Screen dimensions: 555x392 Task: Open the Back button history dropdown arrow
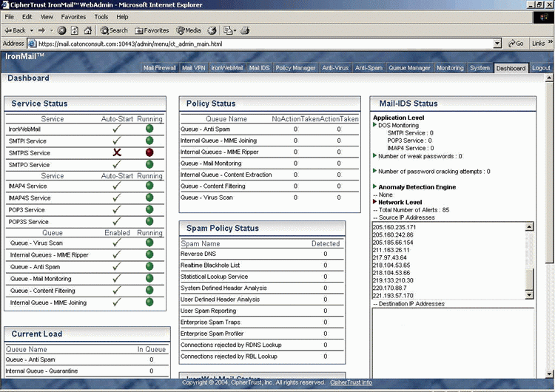point(32,30)
